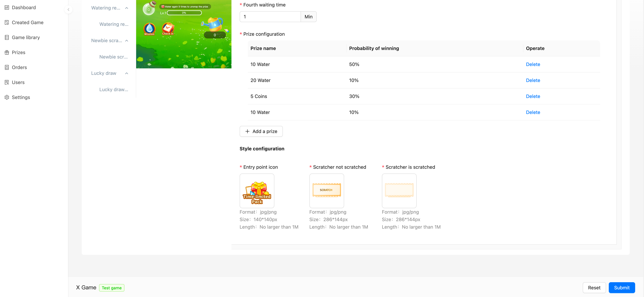Click the Add a prize button
644x297 pixels.
click(261, 131)
